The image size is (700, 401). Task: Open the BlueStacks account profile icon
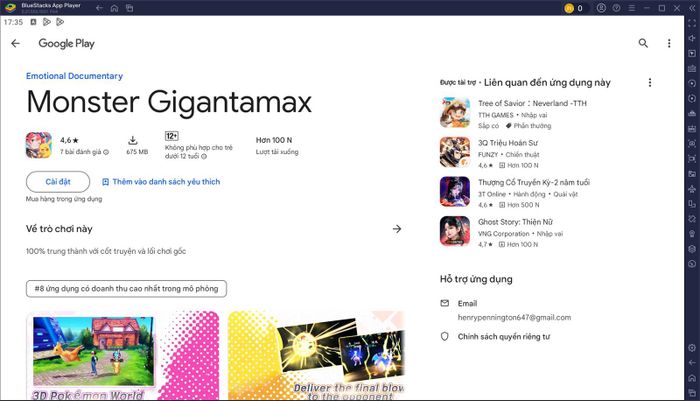coord(601,8)
